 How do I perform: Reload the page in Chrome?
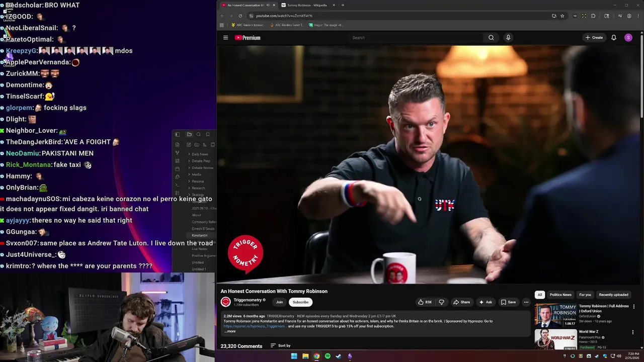coord(240,16)
